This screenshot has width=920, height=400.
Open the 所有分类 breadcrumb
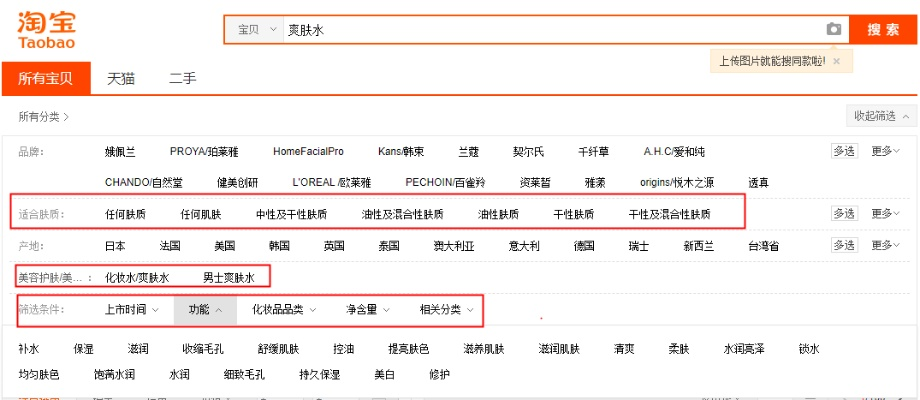[43, 117]
